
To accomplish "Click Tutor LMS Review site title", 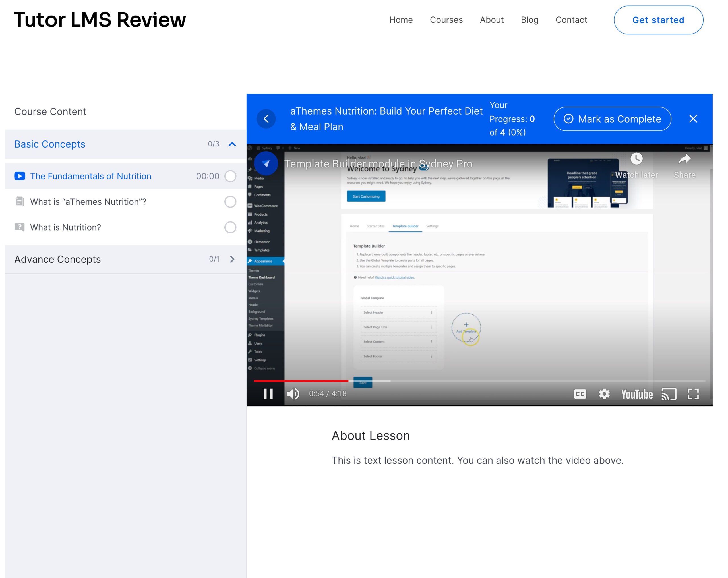I will [x=100, y=20].
